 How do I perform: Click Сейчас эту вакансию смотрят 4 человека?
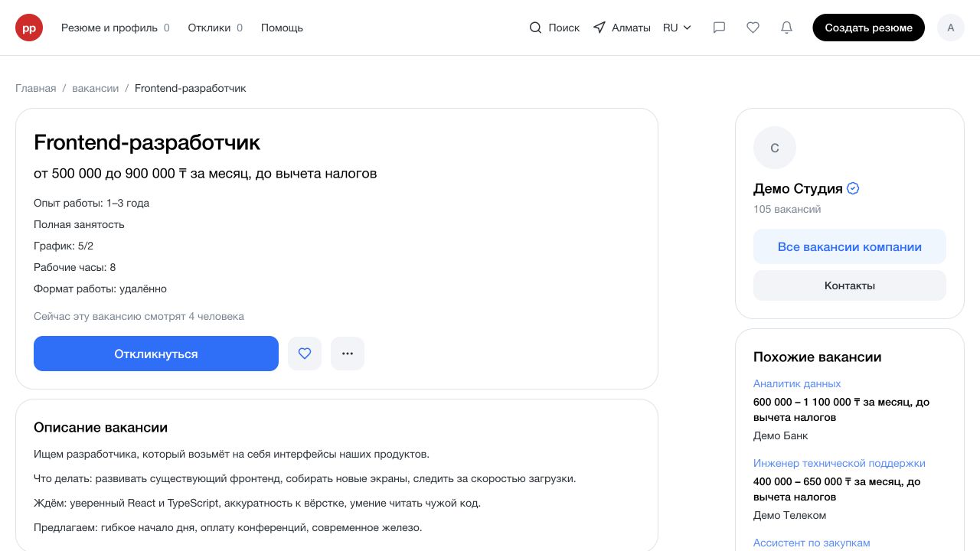click(x=139, y=316)
